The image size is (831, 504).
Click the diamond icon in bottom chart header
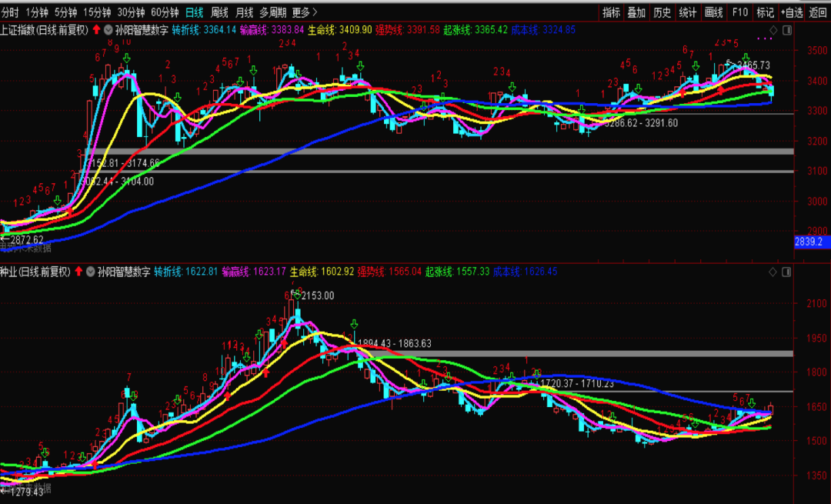click(x=773, y=272)
